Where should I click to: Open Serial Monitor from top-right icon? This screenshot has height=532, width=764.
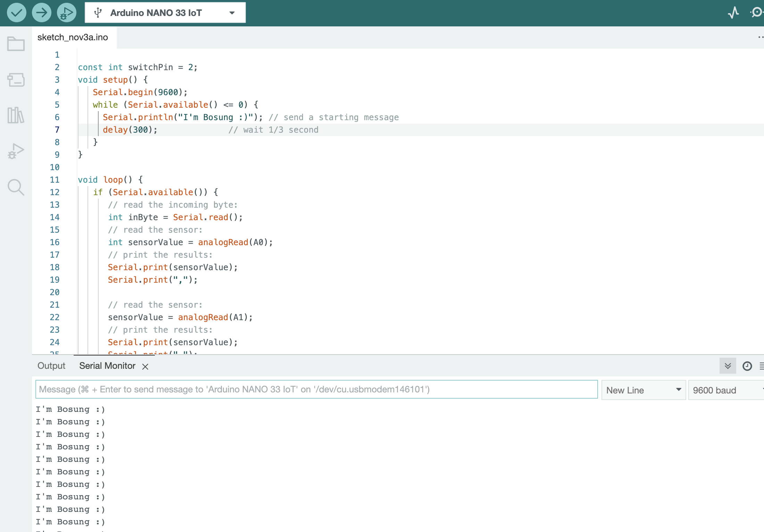[x=756, y=13]
